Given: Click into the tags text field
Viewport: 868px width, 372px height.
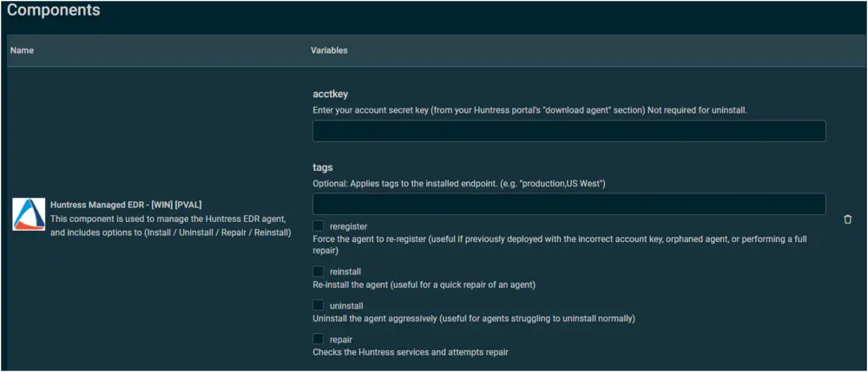Looking at the screenshot, I should click(569, 204).
